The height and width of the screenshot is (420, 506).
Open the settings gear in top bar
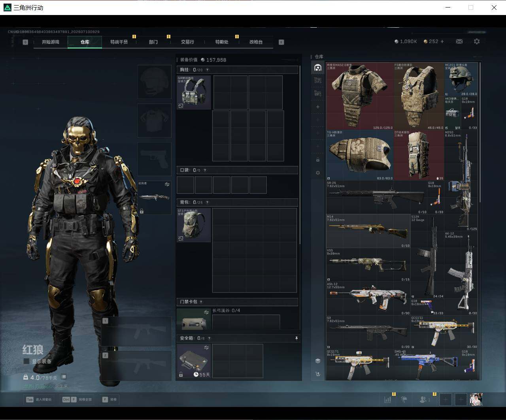[477, 41]
